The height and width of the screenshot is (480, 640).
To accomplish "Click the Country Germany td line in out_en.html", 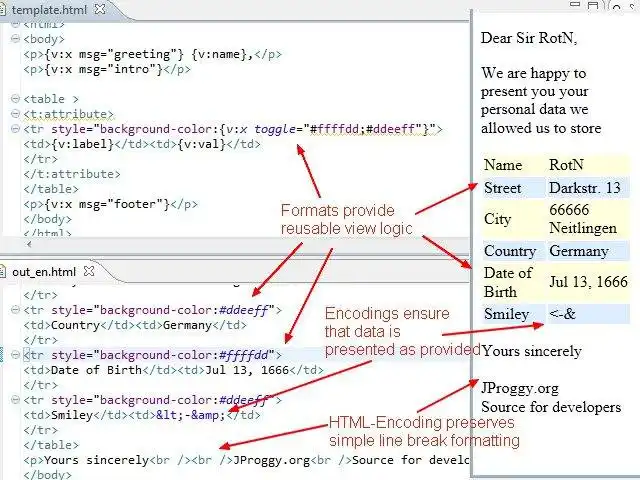I will (135, 325).
